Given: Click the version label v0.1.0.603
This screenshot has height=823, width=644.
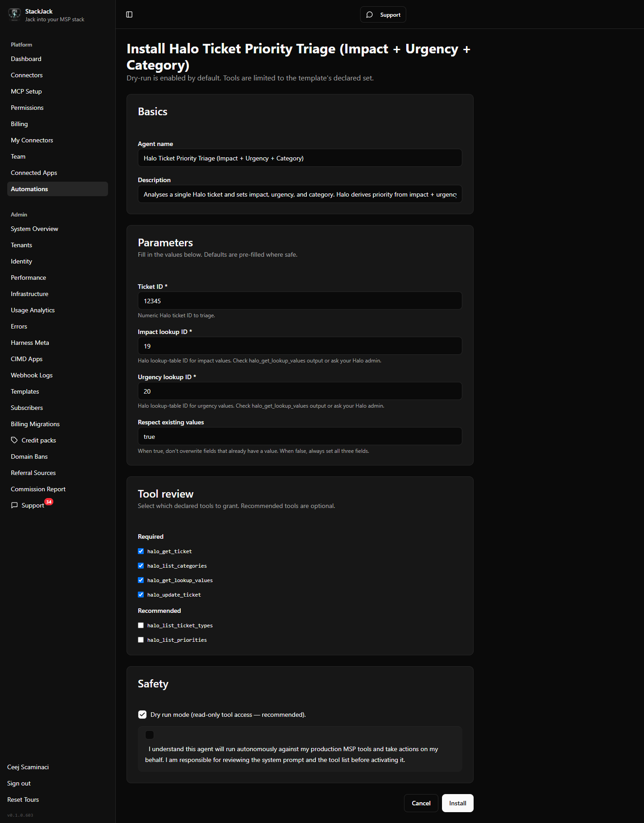Looking at the screenshot, I should 20,815.
